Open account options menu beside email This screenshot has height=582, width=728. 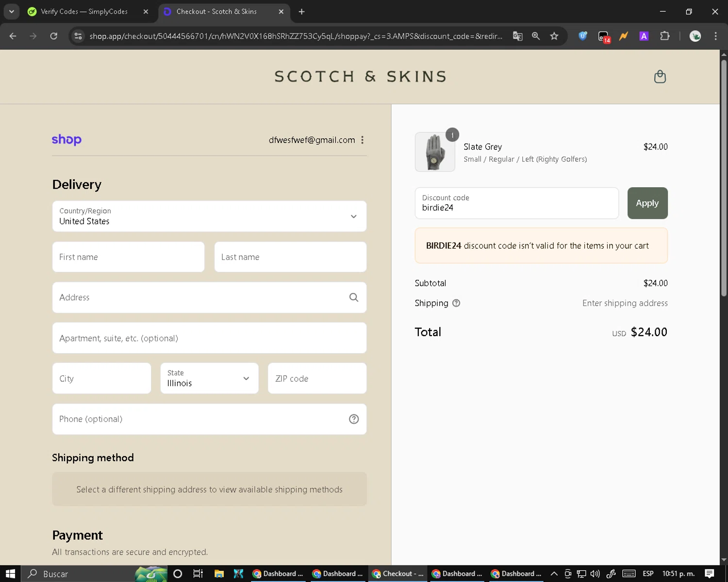click(362, 140)
